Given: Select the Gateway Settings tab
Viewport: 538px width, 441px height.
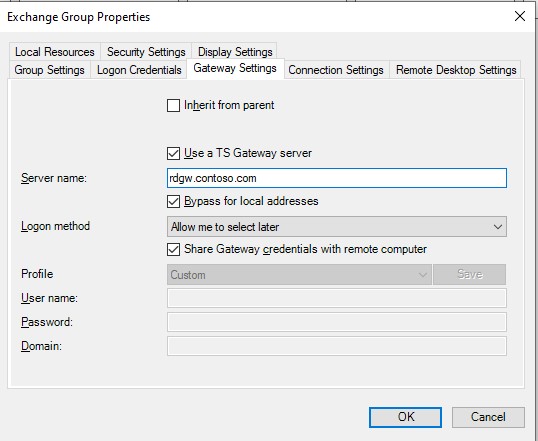Looking at the screenshot, I should pyautogui.click(x=235, y=68).
